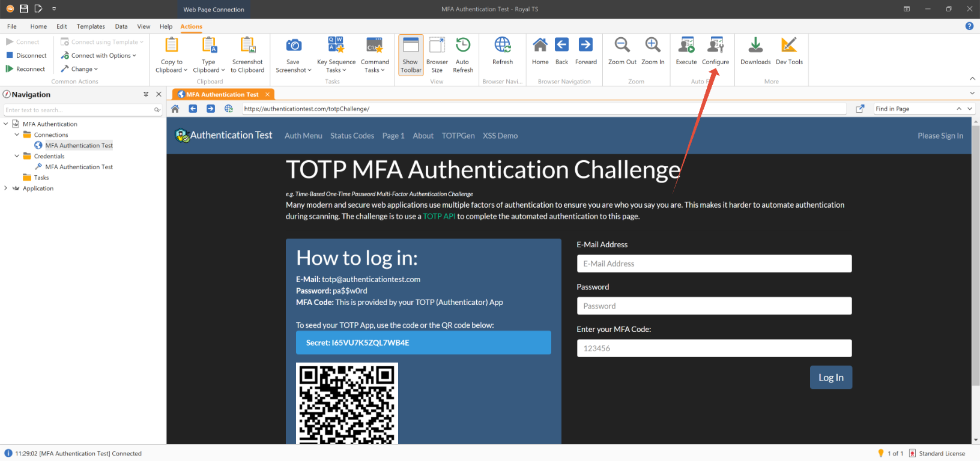Viewport: 980px width, 461px height.
Task: Open the Change dropdown
Action: (x=79, y=69)
